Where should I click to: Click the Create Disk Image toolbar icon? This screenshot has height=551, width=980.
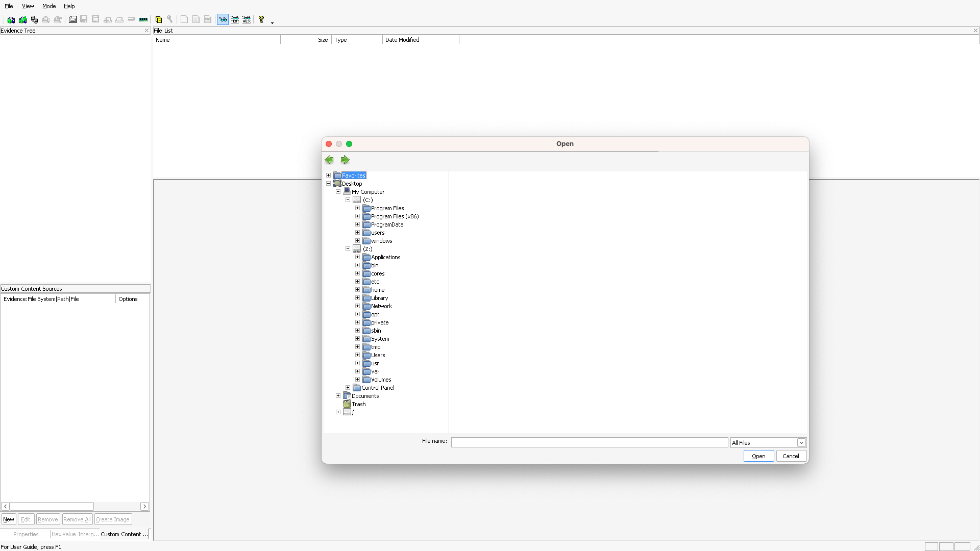coord(72,19)
